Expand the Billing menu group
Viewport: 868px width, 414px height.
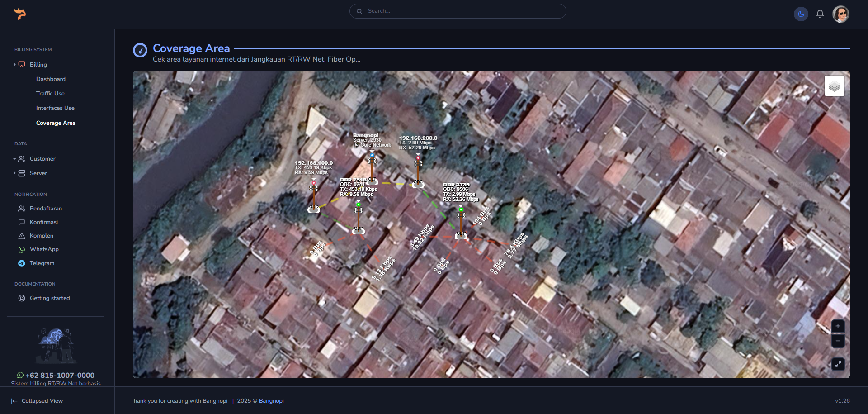click(x=38, y=65)
